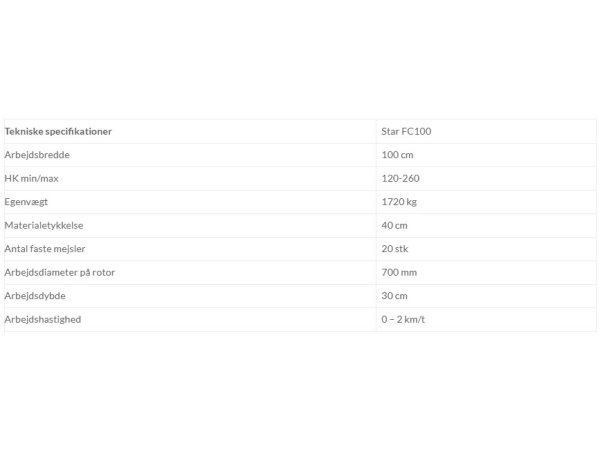The height and width of the screenshot is (450, 600).
Task: Select the 40 cm thickness value
Action: (x=394, y=225)
